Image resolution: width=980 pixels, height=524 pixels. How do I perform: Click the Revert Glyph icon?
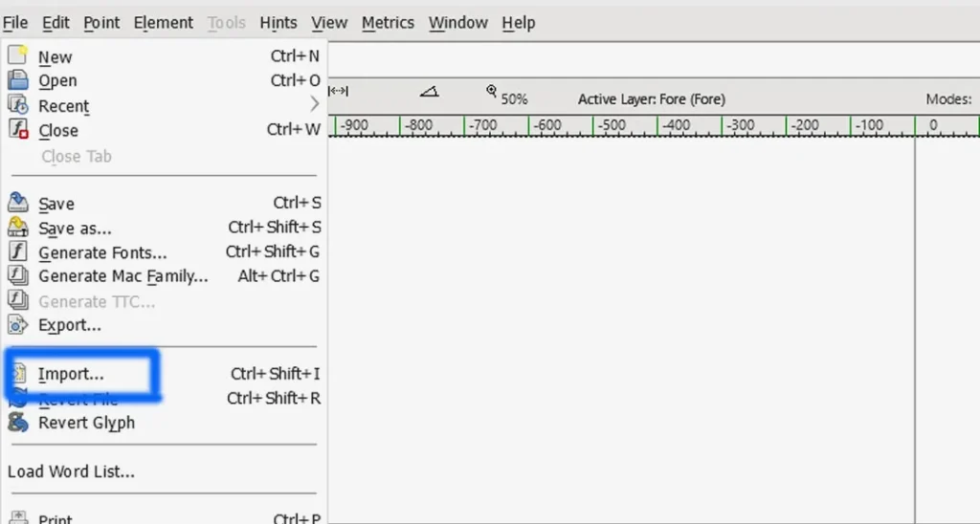coord(17,423)
